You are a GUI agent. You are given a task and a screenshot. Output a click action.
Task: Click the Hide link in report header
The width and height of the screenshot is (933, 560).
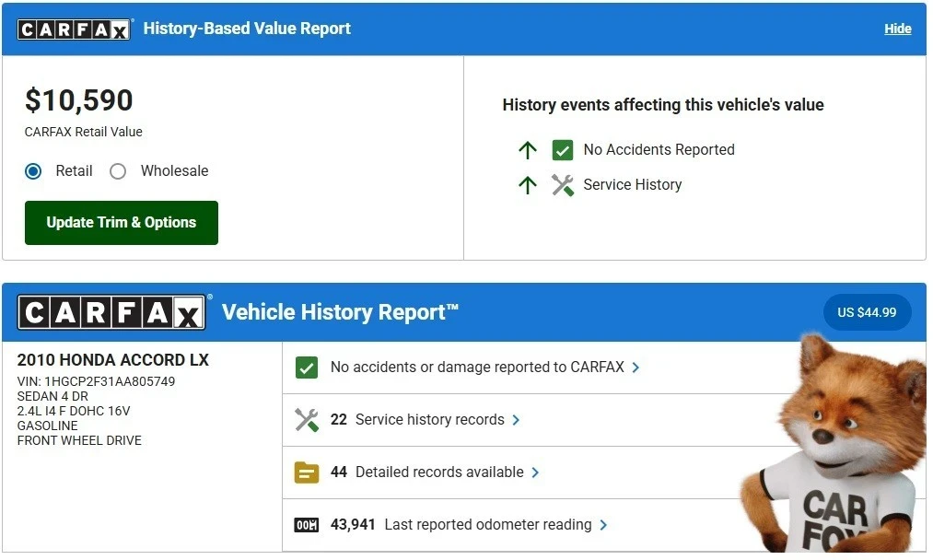click(x=898, y=29)
